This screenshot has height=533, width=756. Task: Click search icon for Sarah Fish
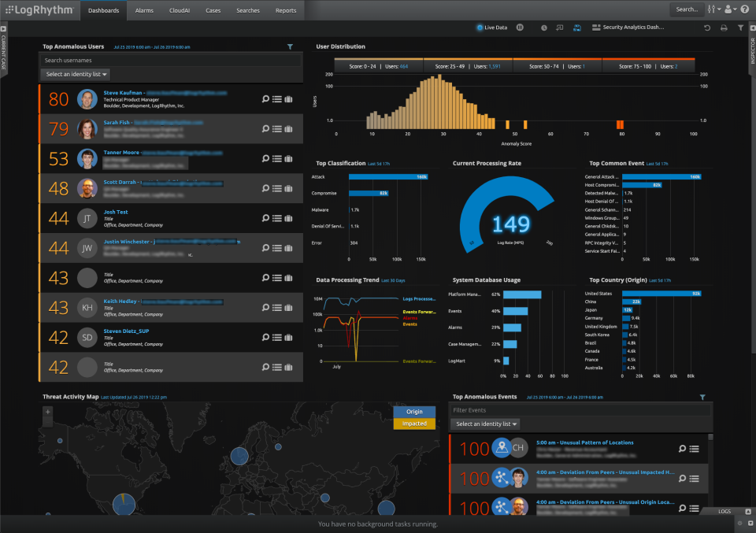click(265, 128)
